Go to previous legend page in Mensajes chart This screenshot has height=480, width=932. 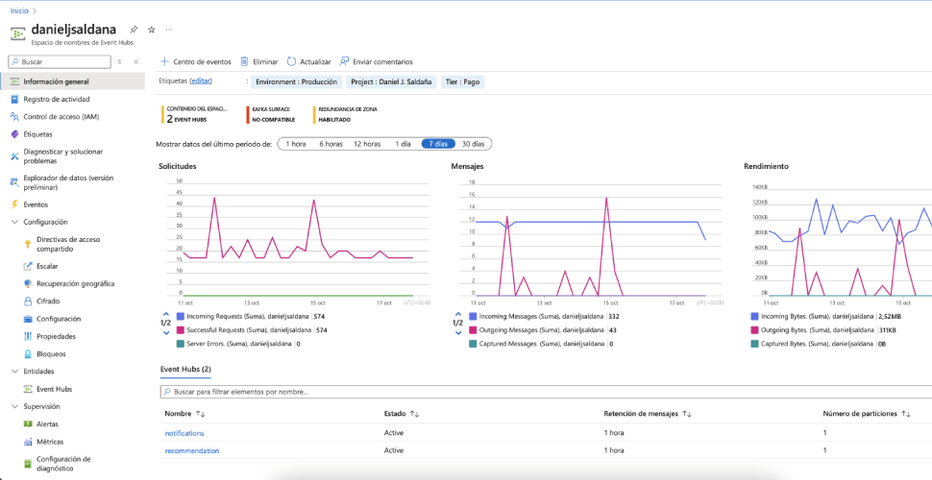pyautogui.click(x=458, y=314)
